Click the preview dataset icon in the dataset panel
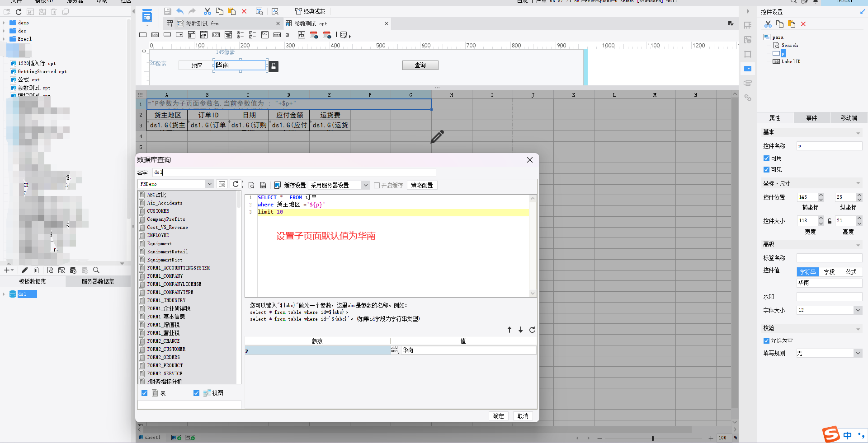 50,270
